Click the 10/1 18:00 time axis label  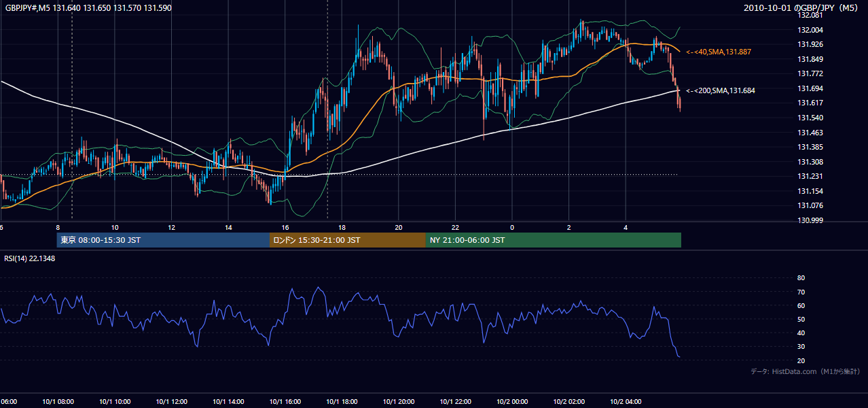click(342, 401)
